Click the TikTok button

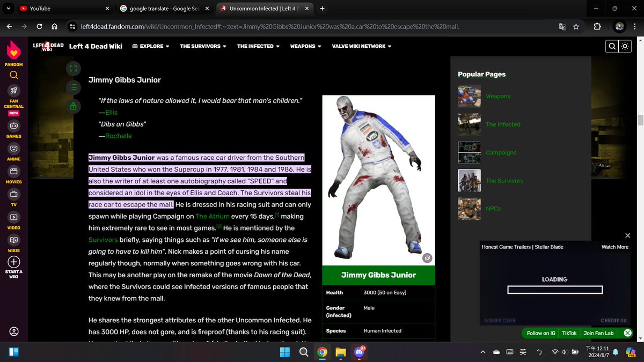[569, 333]
